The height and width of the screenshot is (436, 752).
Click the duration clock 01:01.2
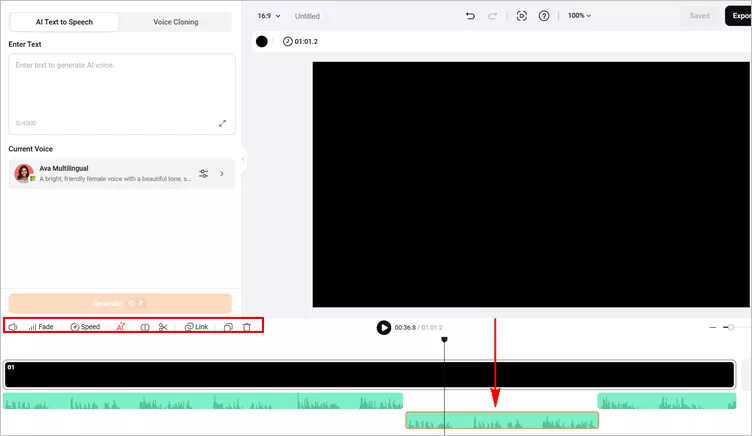point(300,41)
